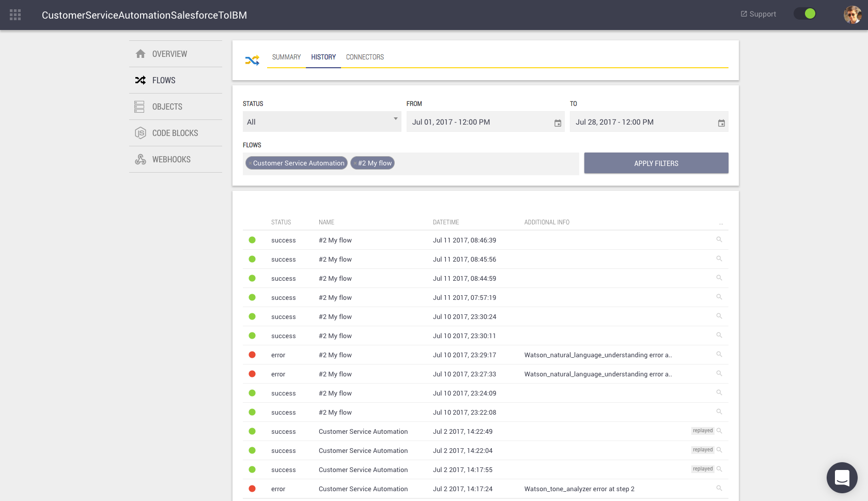
Task: Open the From date calendar picker
Action: point(558,123)
